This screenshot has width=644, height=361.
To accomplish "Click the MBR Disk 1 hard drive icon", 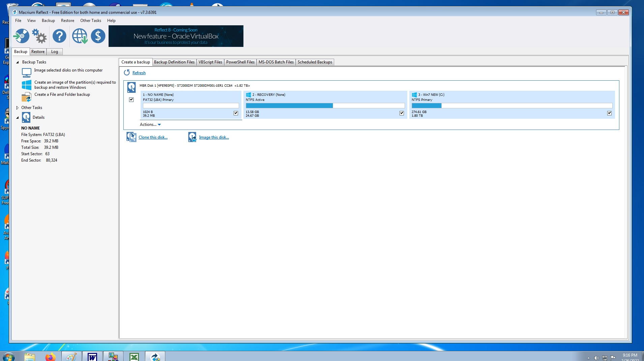I will [x=131, y=87].
